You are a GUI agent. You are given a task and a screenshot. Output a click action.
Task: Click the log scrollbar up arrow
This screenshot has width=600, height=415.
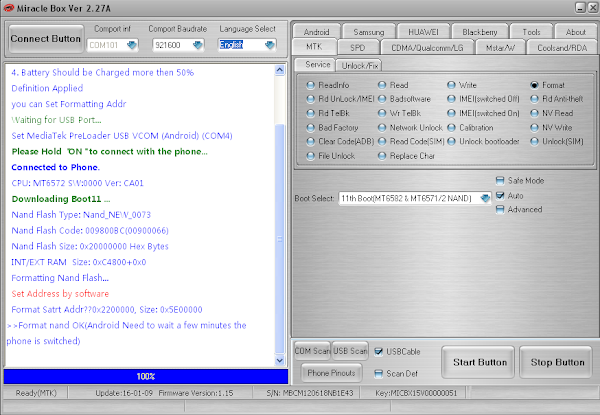point(280,70)
